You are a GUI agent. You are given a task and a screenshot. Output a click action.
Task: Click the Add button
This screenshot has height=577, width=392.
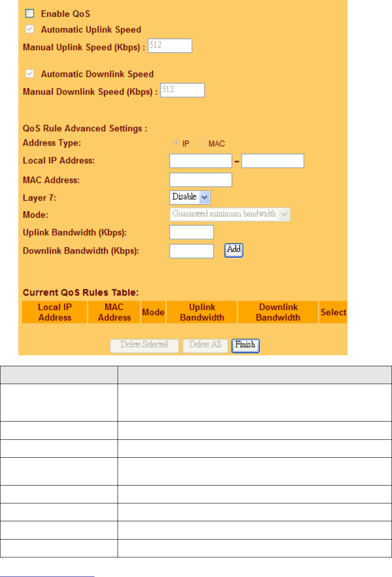pyautogui.click(x=234, y=250)
